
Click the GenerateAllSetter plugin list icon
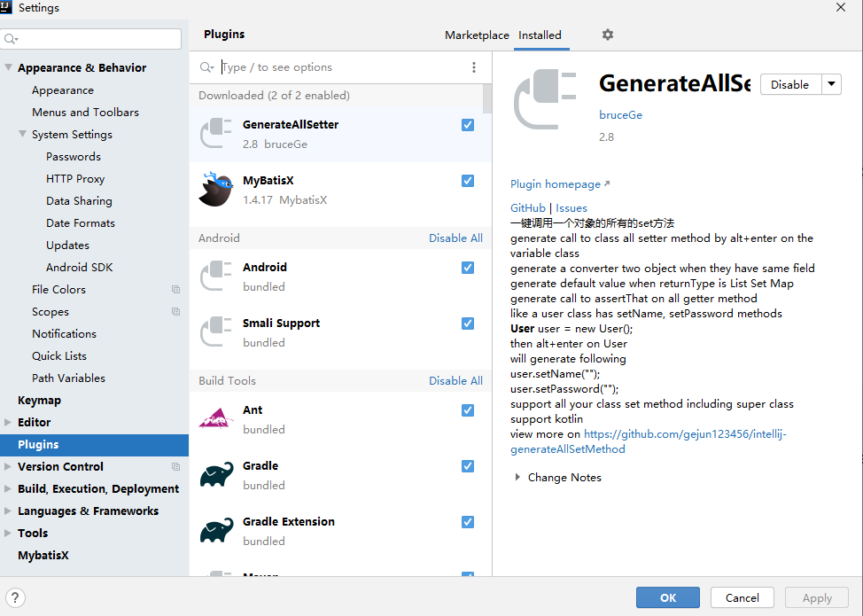tap(216, 133)
